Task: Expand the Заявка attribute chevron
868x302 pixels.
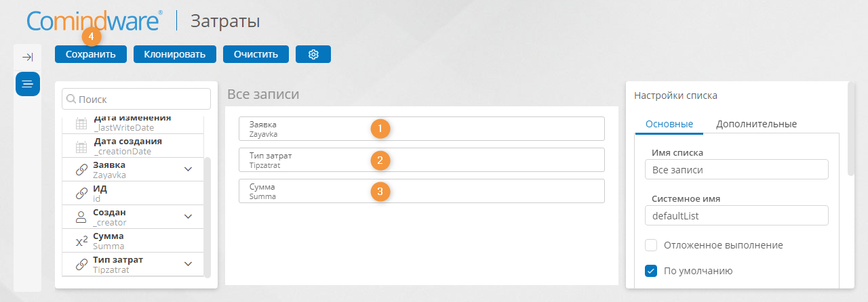Action: [x=189, y=169]
